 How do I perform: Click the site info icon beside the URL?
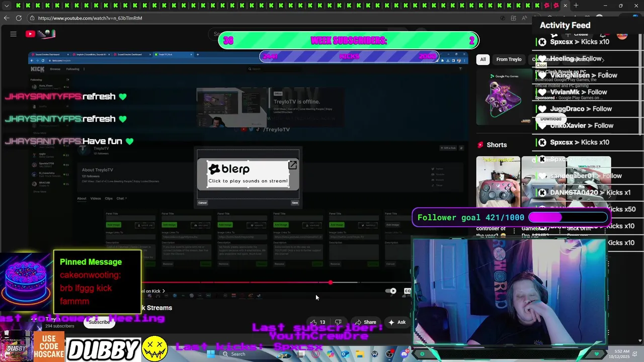[32, 18]
